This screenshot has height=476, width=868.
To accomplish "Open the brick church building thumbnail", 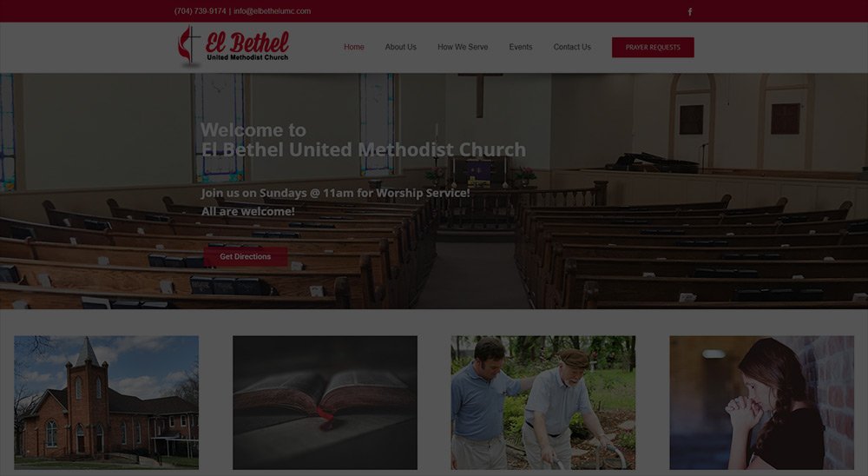I will tap(106, 403).
